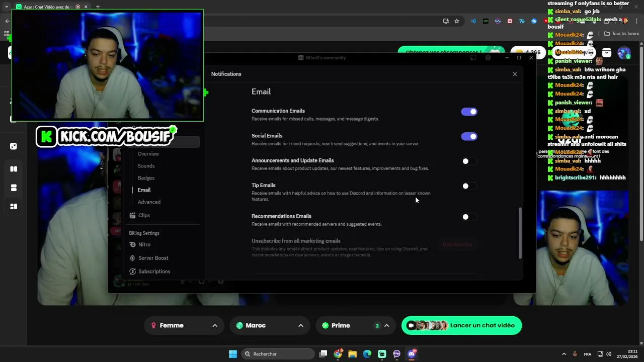The height and width of the screenshot is (362, 644).
Task: Open Chrome from the taskbar
Action: pos(338,354)
